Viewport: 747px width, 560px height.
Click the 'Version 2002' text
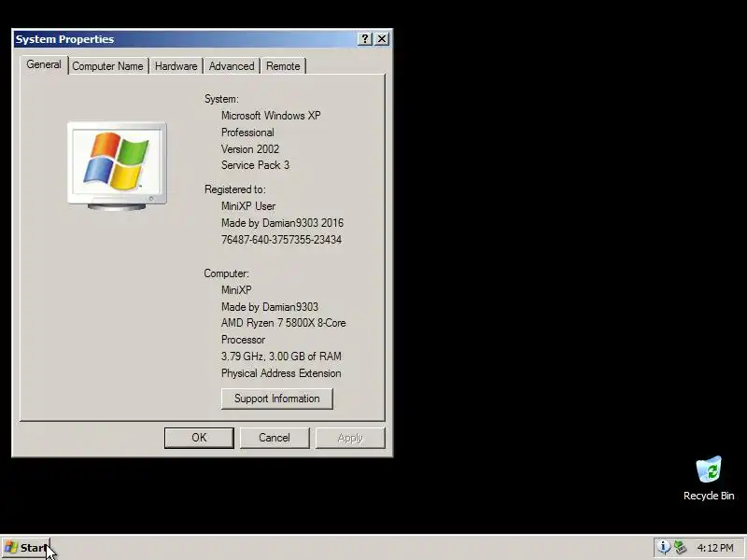coord(250,149)
